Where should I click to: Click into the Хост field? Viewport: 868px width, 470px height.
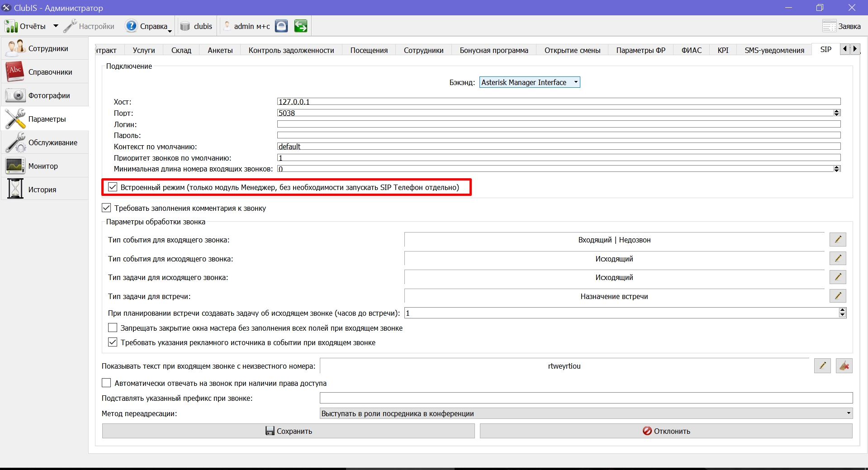[x=559, y=101]
